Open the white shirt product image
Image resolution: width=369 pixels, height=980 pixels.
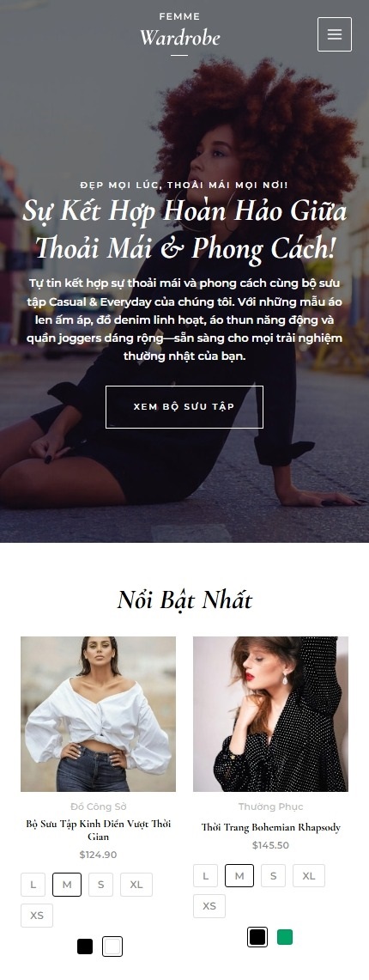98,714
